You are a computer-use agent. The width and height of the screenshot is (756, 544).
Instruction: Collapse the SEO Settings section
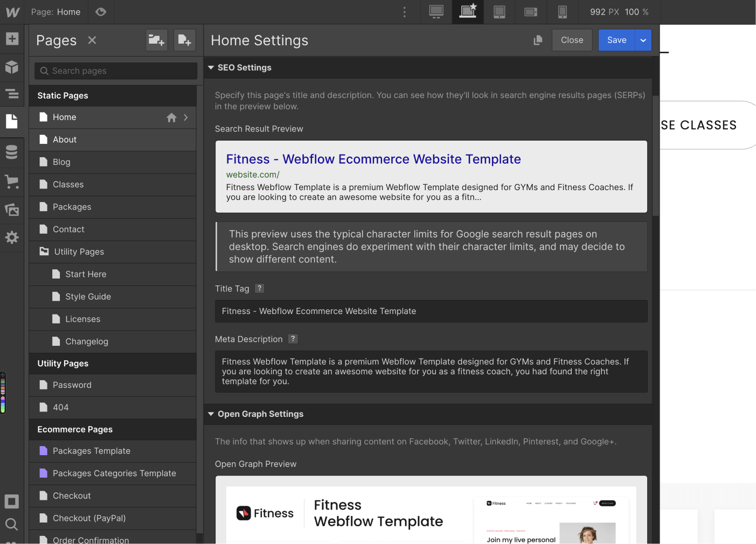pyautogui.click(x=211, y=68)
